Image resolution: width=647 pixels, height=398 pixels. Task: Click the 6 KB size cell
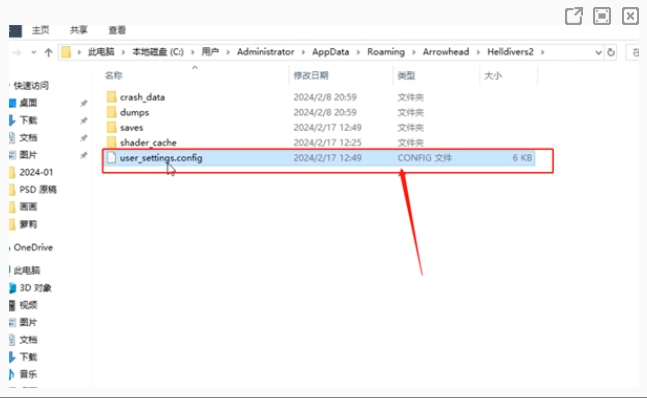coord(522,158)
